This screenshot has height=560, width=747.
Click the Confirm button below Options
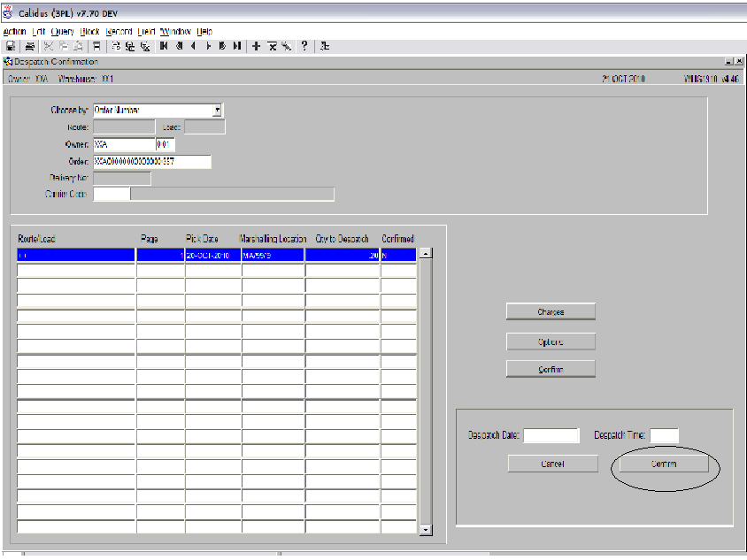point(551,369)
